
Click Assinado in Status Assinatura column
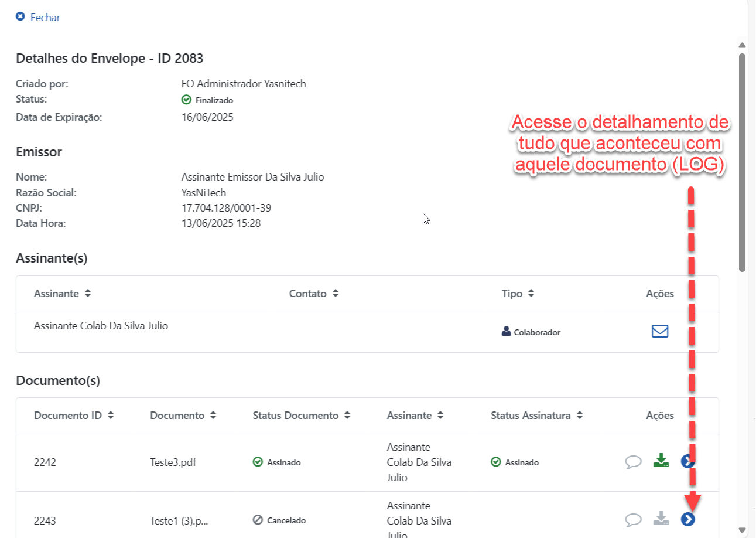pos(515,462)
